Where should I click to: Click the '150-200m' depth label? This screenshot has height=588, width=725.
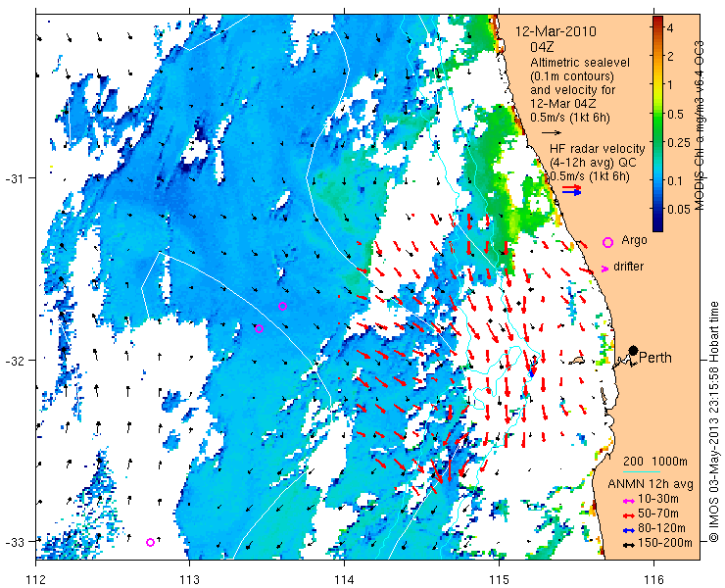pos(665,543)
